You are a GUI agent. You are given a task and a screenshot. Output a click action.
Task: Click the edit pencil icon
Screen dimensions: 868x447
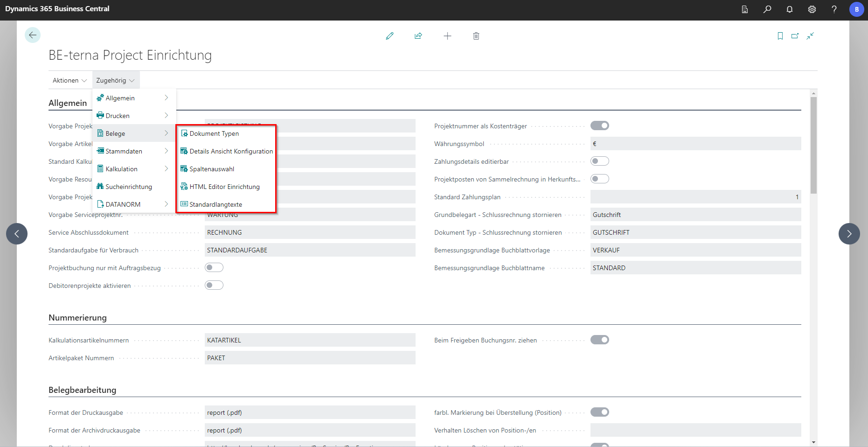[x=389, y=36]
